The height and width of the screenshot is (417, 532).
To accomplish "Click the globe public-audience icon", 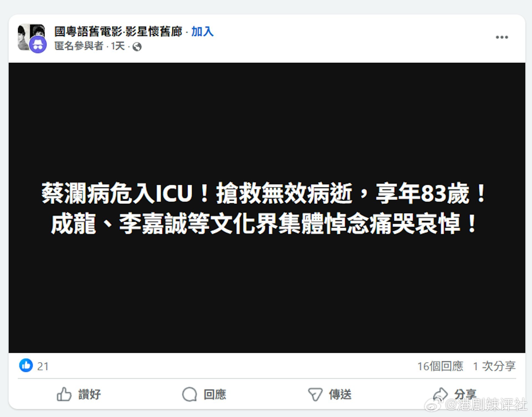I will (137, 47).
